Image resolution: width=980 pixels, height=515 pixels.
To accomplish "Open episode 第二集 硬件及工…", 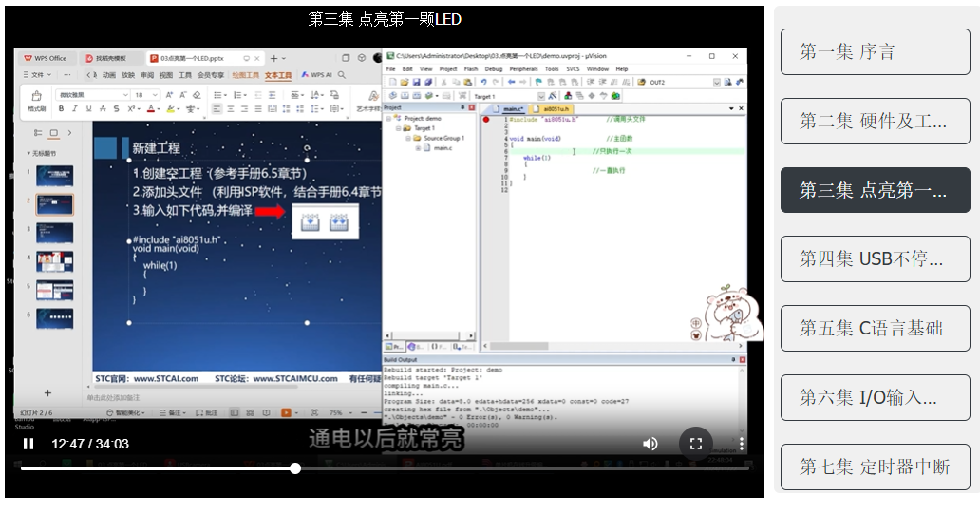I will point(875,122).
